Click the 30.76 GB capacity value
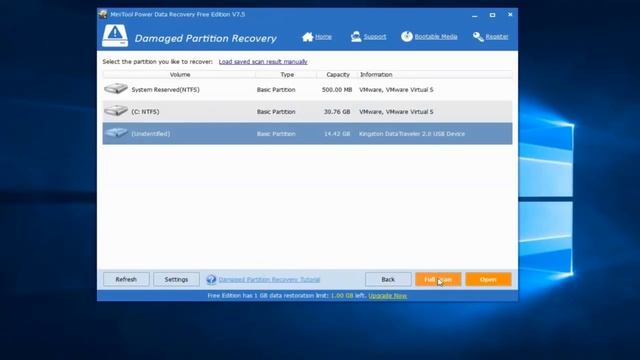Screen dimensions: 640x360 337,111
